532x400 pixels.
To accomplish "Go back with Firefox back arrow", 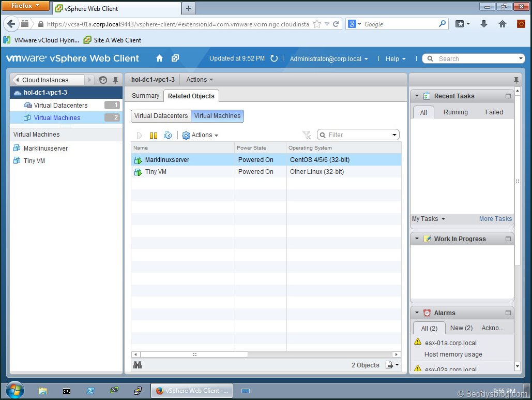I will [x=11, y=24].
